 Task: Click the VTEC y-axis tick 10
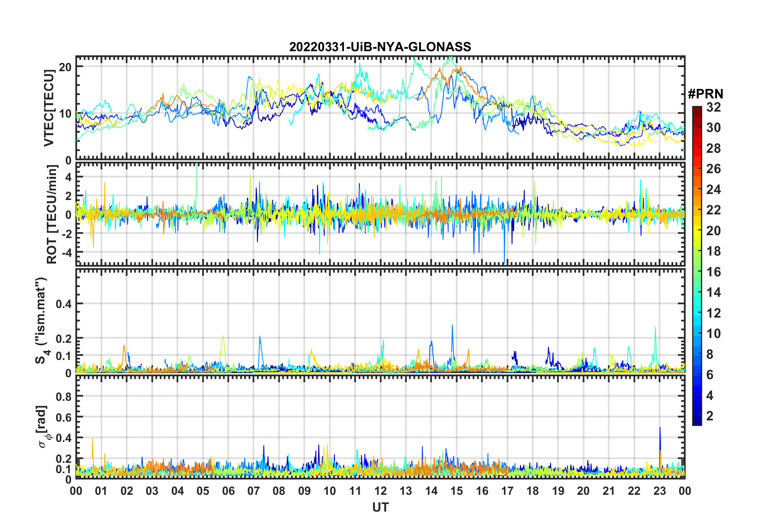pyautogui.click(x=65, y=114)
